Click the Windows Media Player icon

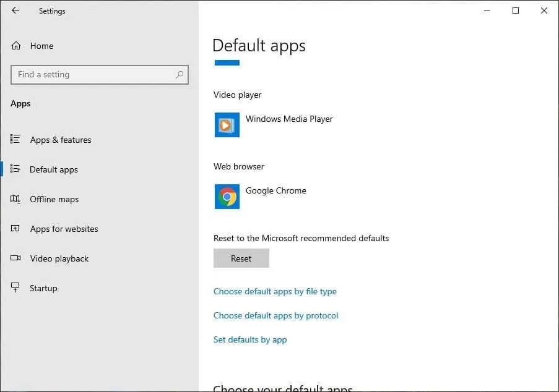tap(227, 125)
